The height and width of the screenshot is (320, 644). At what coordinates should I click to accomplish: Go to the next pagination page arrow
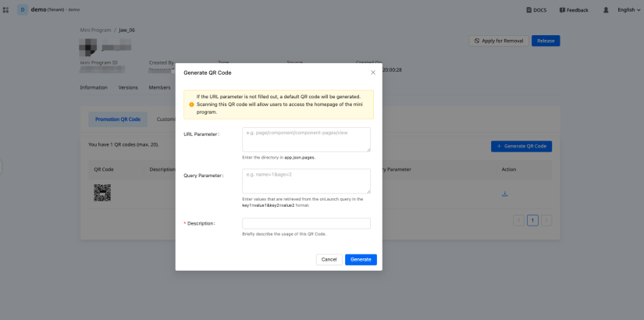pos(546,221)
